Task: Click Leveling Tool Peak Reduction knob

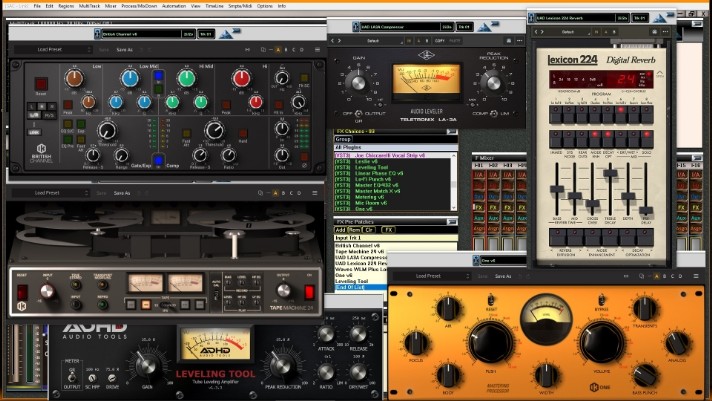Action: click(x=282, y=365)
